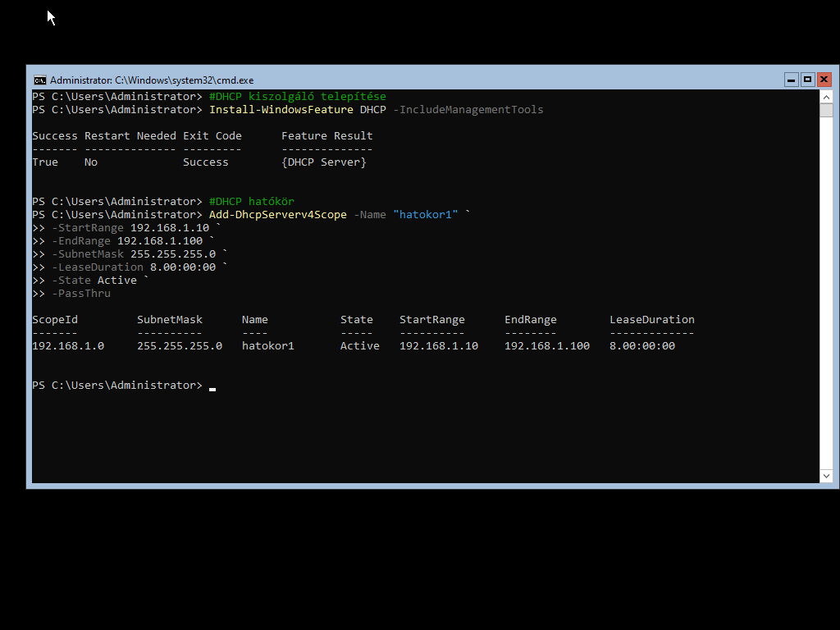
Task: Click the scrollbar up arrow
Action: pos(826,97)
